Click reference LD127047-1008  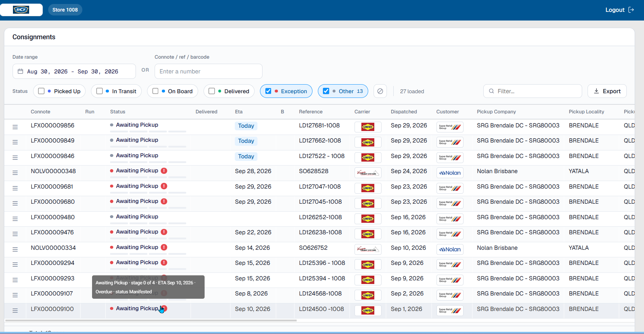point(320,186)
